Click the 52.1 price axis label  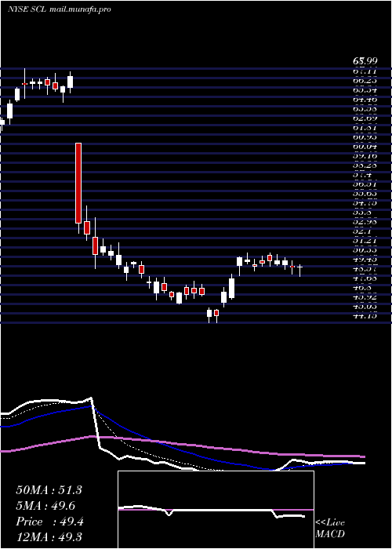(x=361, y=231)
